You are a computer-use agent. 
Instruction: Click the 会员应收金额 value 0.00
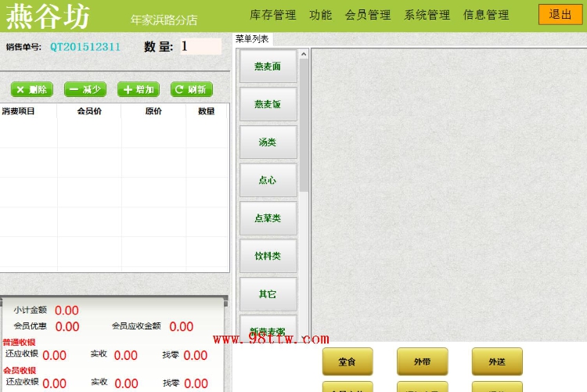[182, 326]
